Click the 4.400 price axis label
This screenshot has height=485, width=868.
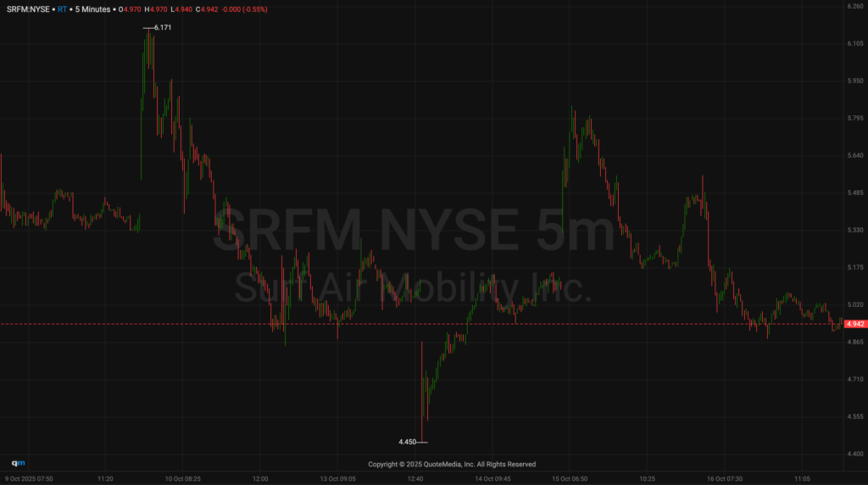pyautogui.click(x=854, y=454)
